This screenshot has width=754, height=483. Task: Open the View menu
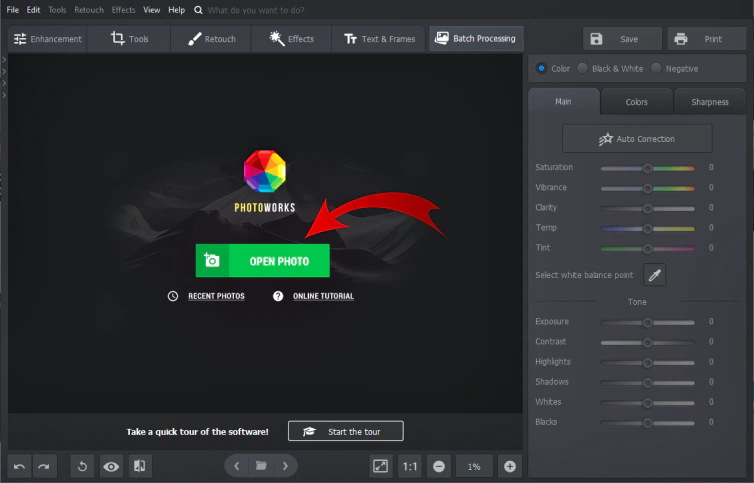click(151, 10)
